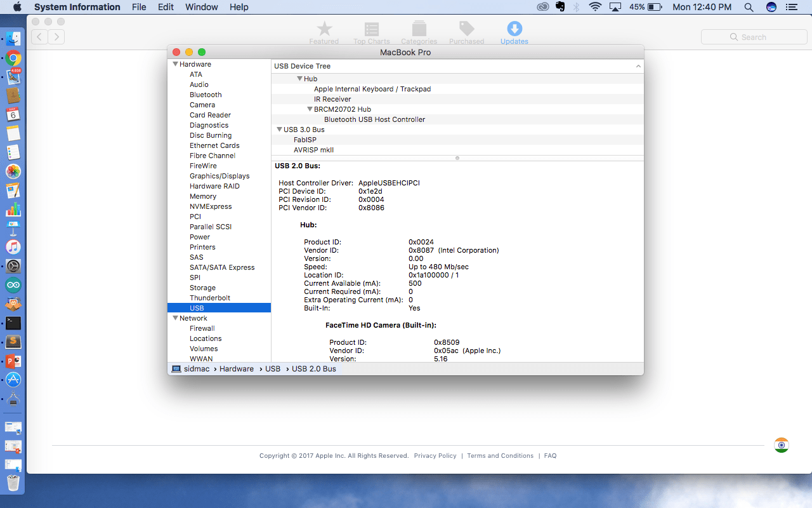Grab the split pane divider handle

pyautogui.click(x=457, y=158)
